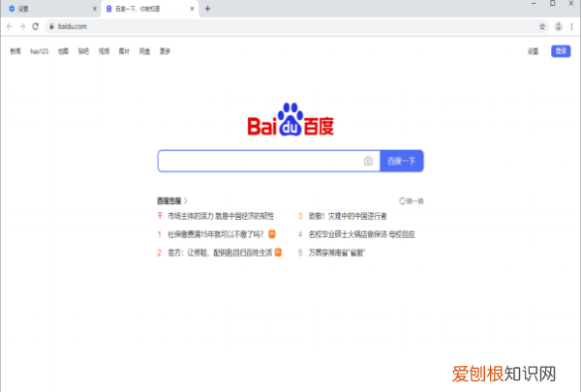Click the top arrow icon before 市场主体的活力
The image size is (581, 392).
pyautogui.click(x=160, y=216)
